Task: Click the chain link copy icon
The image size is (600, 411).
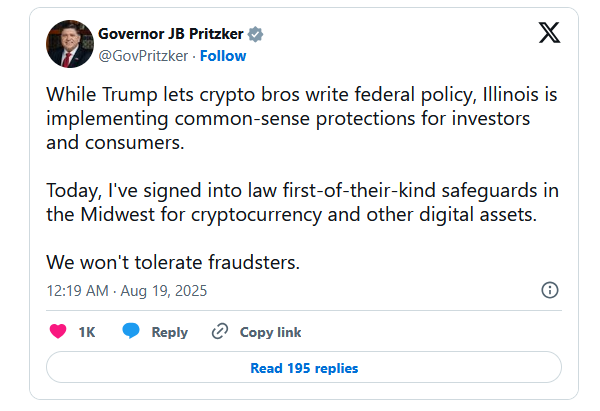Action: coord(220,331)
